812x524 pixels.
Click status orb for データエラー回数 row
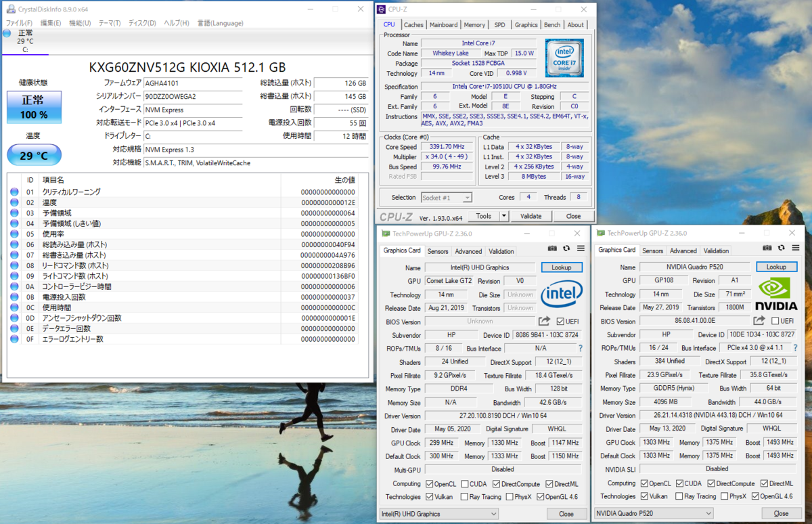[x=15, y=328]
